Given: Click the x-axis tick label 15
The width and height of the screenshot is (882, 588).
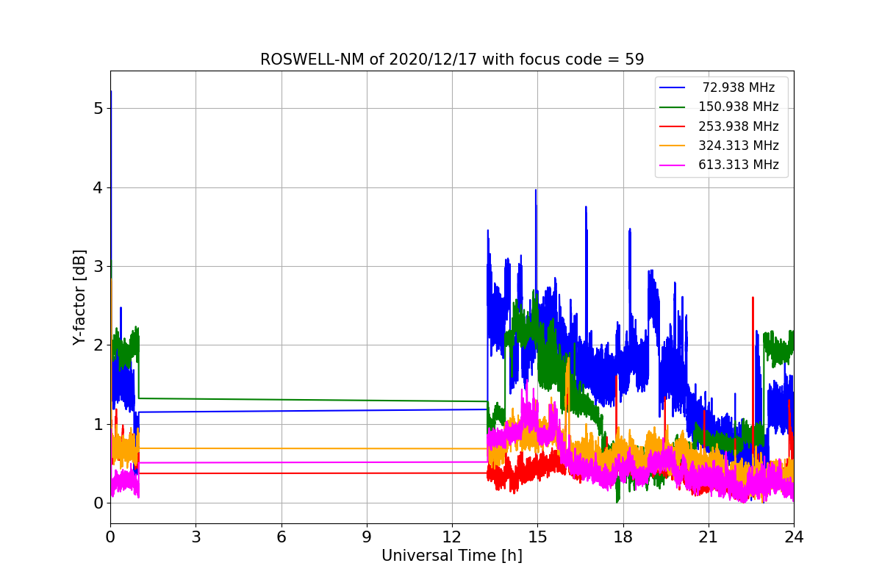Looking at the screenshot, I should [x=537, y=537].
